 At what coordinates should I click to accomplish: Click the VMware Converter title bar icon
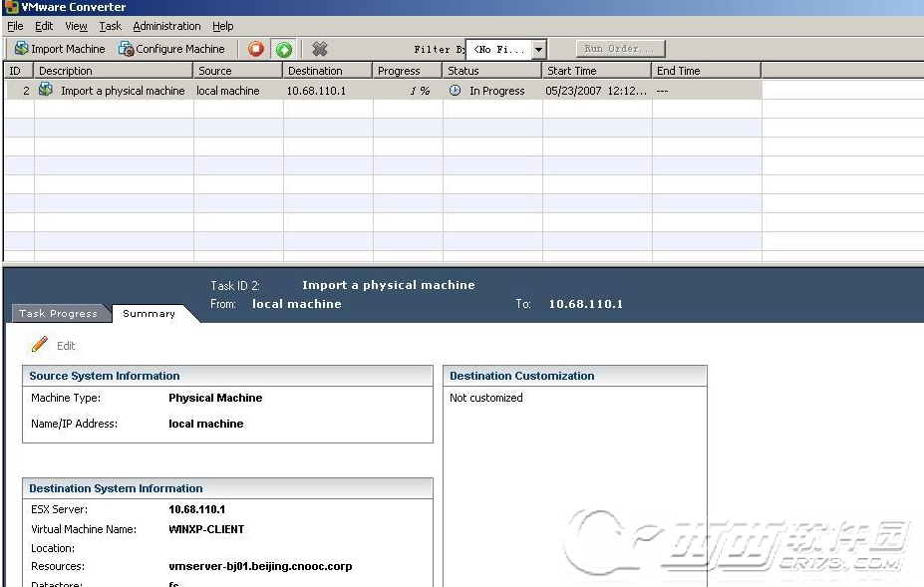(11, 7)
